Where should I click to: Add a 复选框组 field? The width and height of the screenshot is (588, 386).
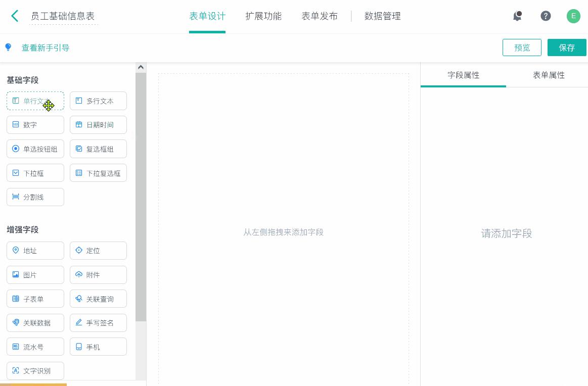tap(98, 149)
